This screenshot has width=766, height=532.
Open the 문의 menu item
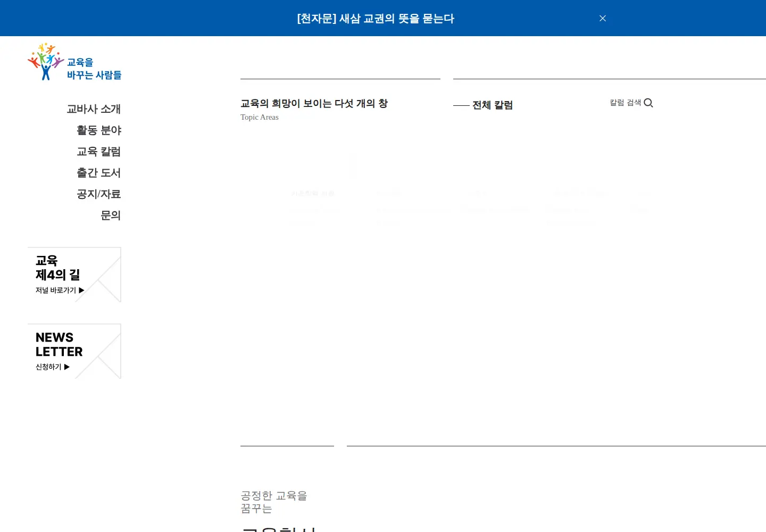click(x=111, y=215)
